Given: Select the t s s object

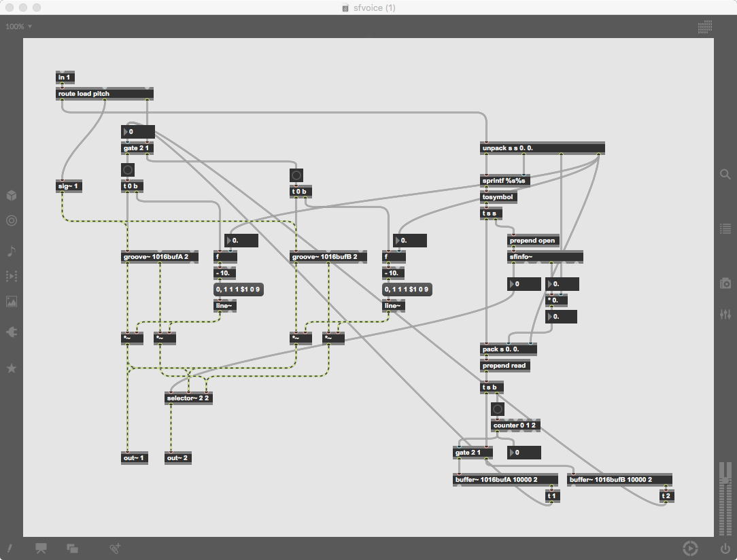Looking at the screenshot, I should [x=491, y=214].
